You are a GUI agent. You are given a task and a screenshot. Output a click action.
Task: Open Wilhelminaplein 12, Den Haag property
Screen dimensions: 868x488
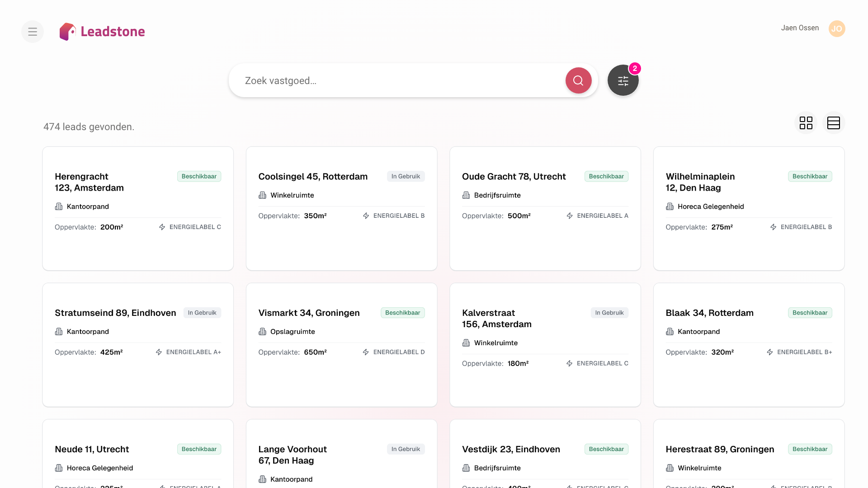click(x=700, y=182)
